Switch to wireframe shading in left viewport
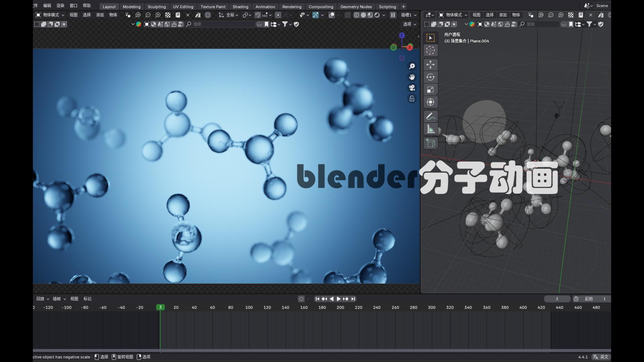 pos(357,15)
